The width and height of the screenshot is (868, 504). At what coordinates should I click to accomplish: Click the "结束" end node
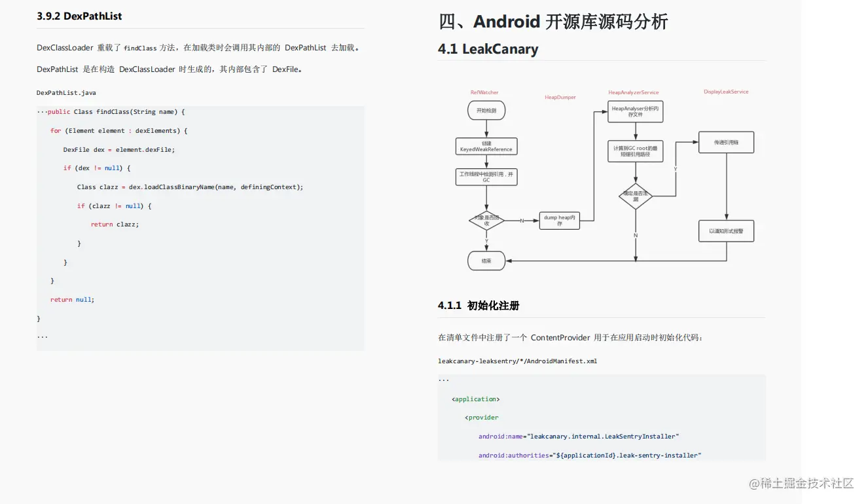pos(486,261)
